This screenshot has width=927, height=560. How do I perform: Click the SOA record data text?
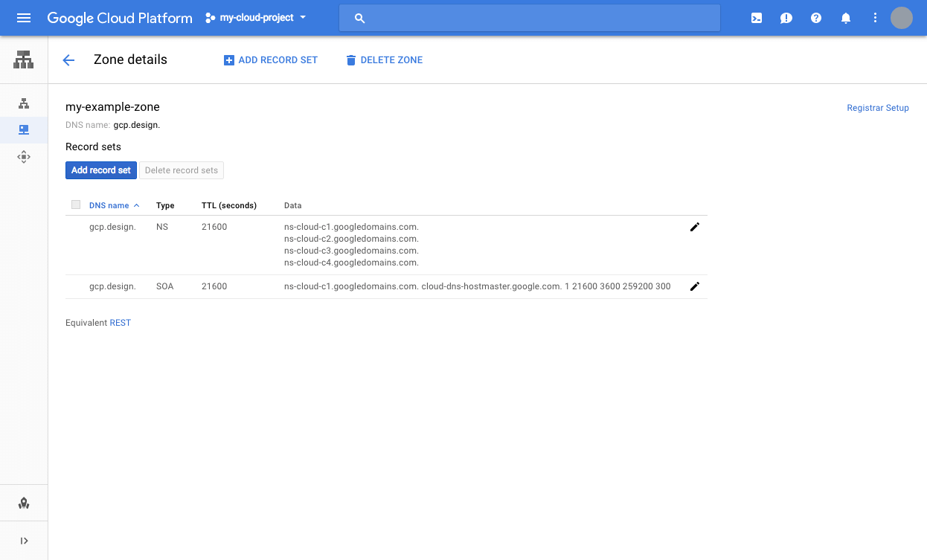pos(478,286)
